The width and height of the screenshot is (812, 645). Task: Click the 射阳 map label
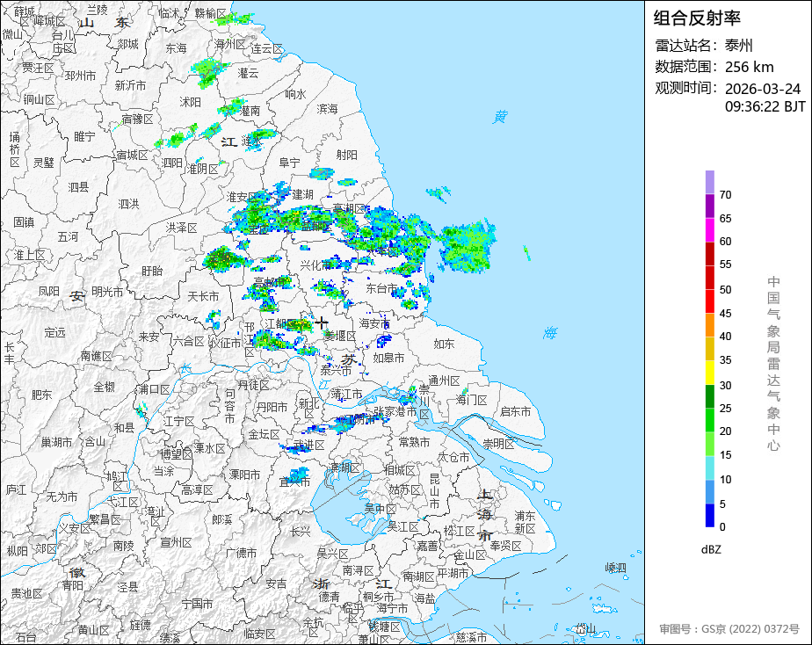pyautogui.click(x=346, y=155)
